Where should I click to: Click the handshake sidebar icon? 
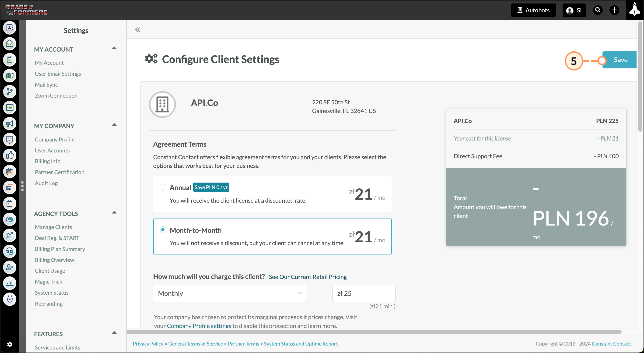coord(10,220)
